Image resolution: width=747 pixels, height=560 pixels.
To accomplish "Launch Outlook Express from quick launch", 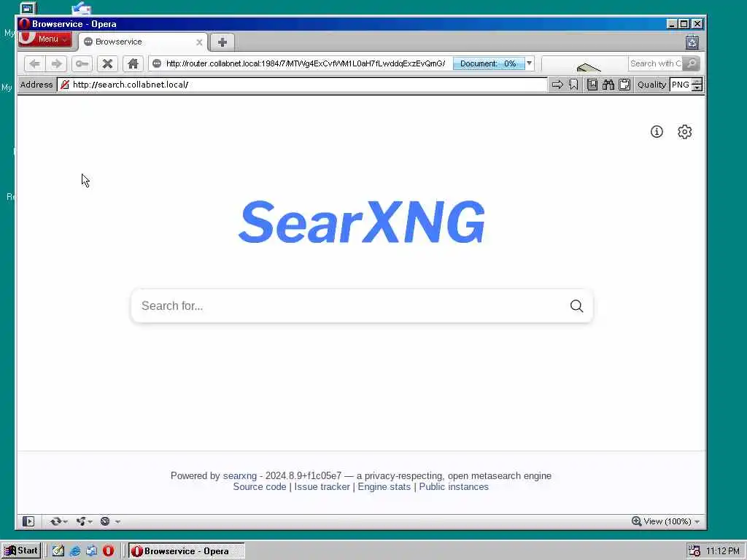I will point(91,551).
